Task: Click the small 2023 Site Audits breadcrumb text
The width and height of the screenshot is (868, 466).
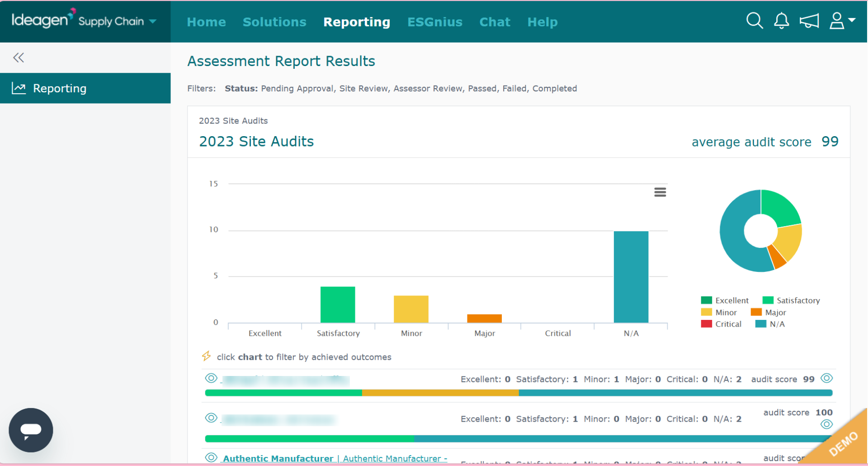Action: pos(233,121)
